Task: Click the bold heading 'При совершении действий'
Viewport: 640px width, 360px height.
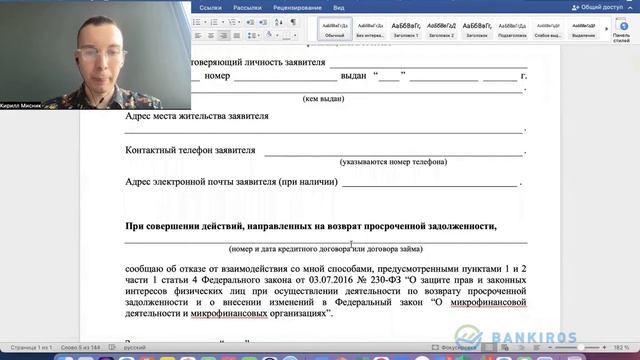Action: coord(311,226)
